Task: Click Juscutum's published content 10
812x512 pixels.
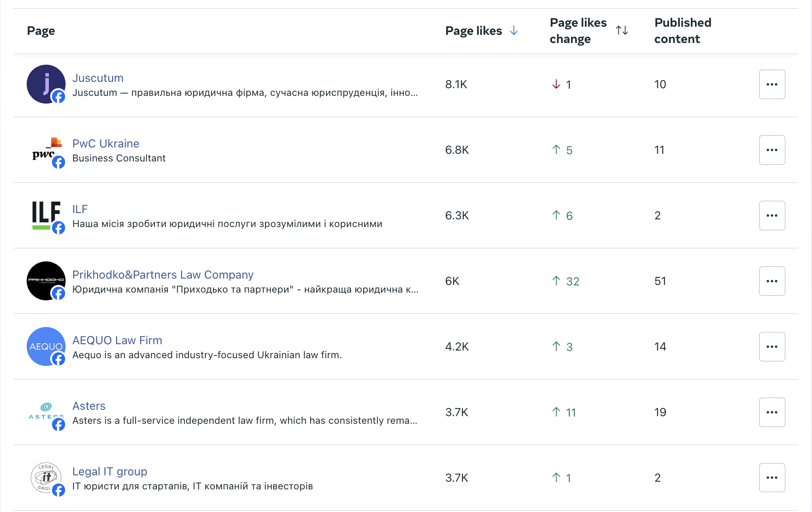Action: 660,84
